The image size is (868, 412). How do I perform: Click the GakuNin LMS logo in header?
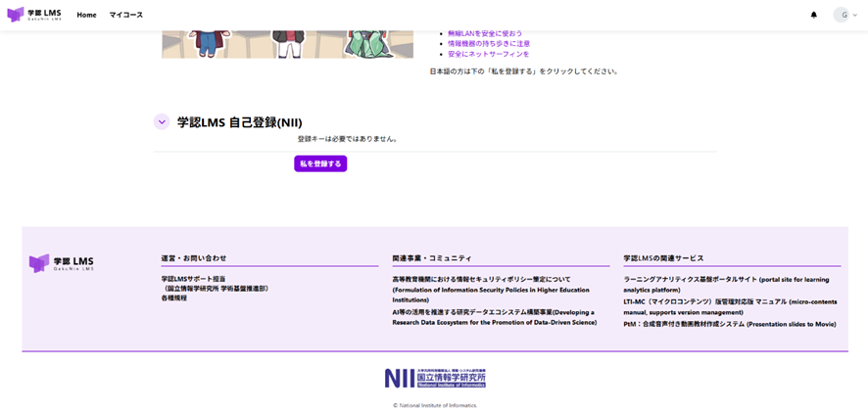click(34, 15)
